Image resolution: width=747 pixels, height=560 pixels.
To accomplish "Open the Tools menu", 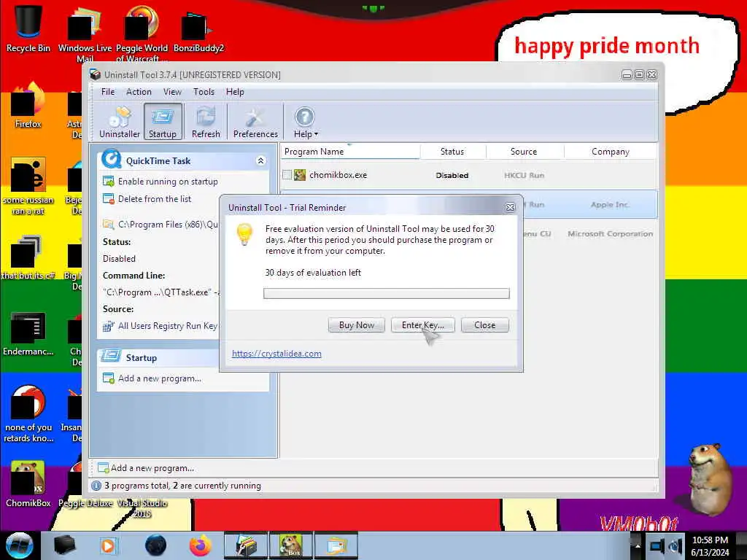I will (x=204, y=91).
